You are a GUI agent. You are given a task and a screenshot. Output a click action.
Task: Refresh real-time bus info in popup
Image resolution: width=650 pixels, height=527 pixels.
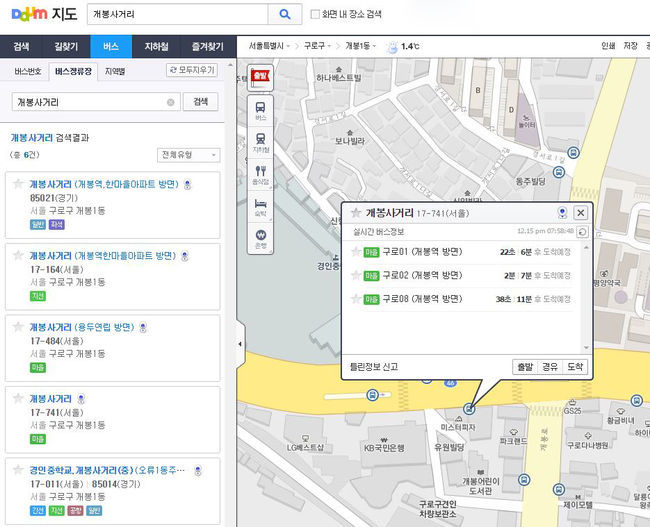point(582,232)
